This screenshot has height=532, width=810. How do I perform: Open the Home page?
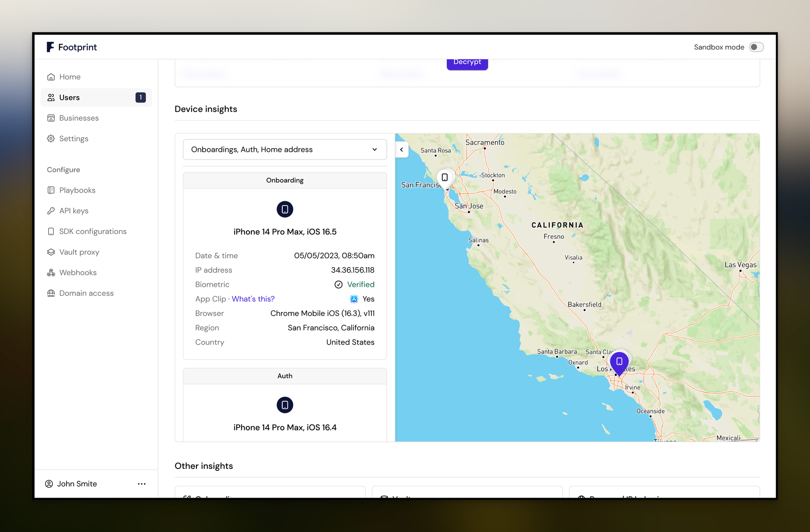(70, 77)
